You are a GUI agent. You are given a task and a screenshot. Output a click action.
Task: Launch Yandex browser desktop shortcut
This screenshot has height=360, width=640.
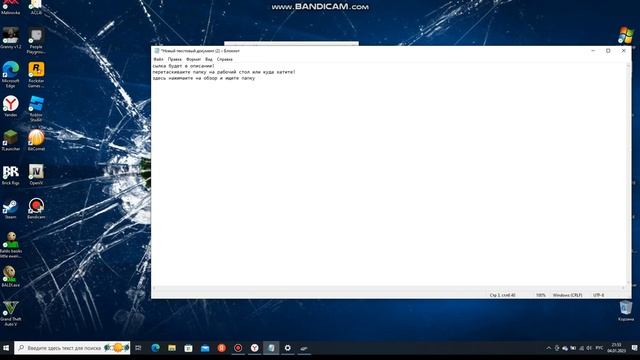click(11, 106)
